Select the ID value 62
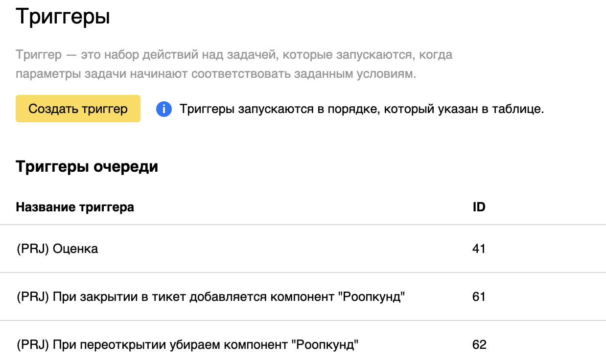Screen dimensions: 606x364 pos(479,344)
